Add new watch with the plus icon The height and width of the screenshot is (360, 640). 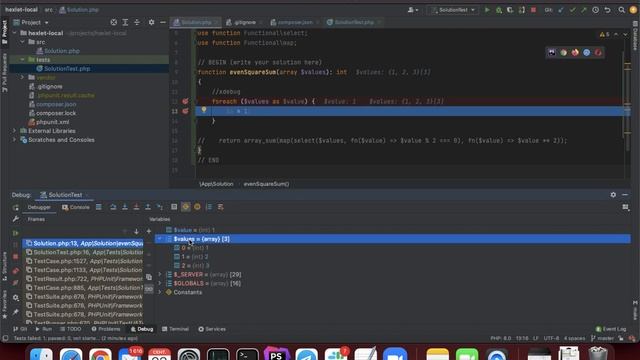149,231
